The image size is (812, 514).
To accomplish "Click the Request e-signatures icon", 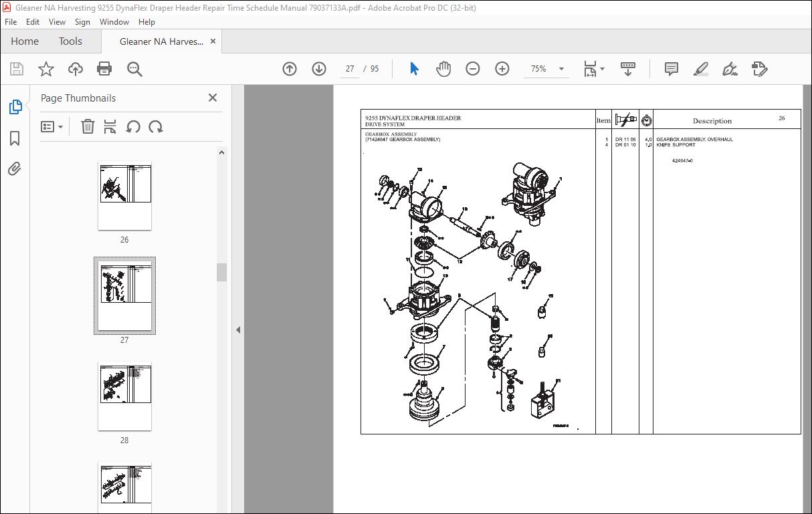I will (x=759, y=69).
